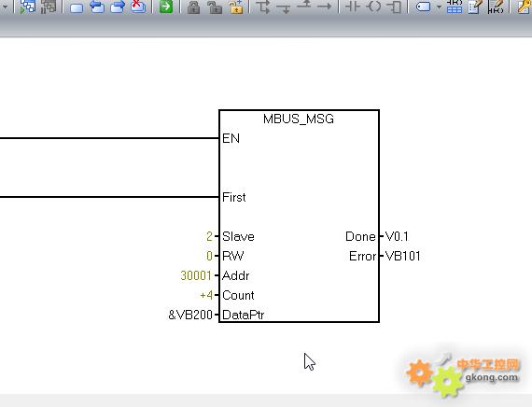Click the program status monitoring icon
Viewport: 532px width, 407px height.
click(x=27, y=7)
